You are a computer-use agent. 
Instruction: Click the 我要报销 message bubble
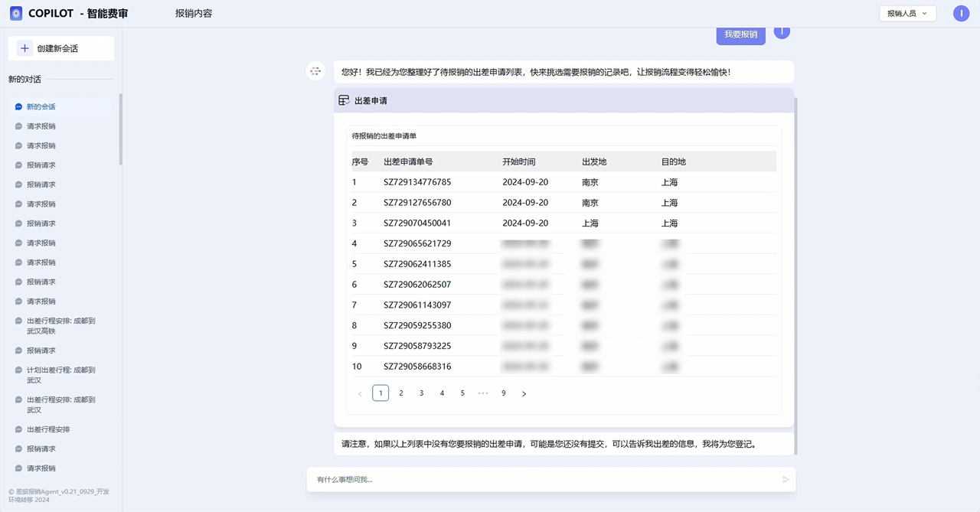click(x=740, y=34)
